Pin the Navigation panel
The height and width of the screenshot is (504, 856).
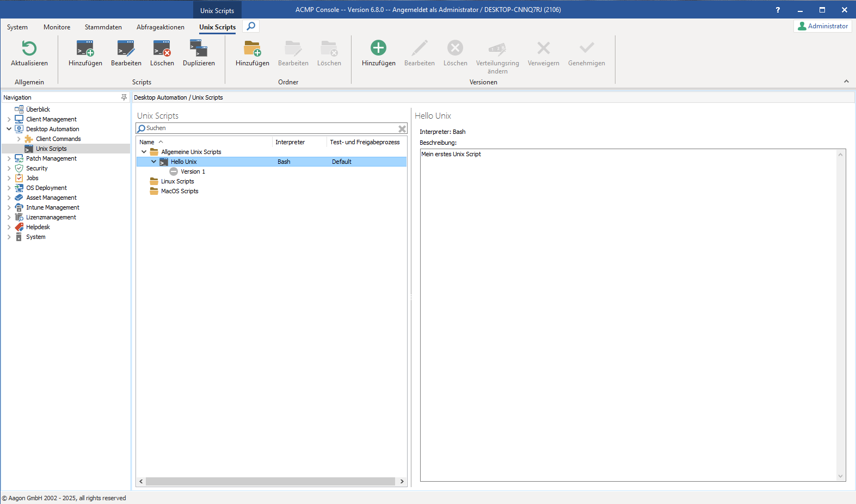[124, 97]
